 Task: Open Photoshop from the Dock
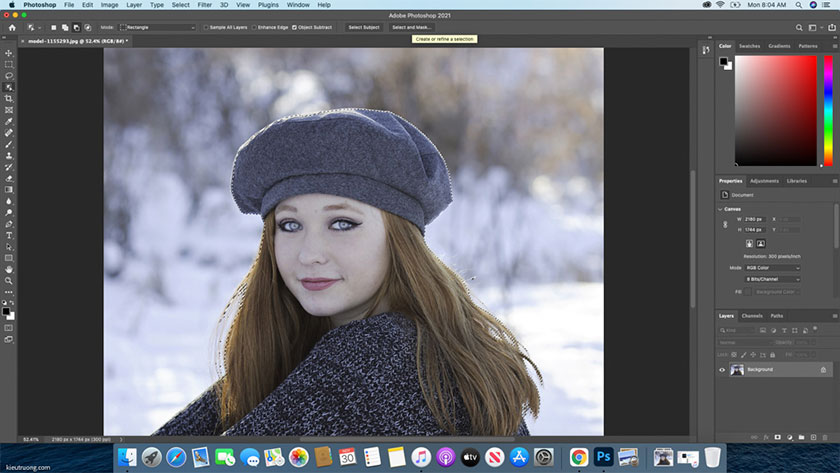603,457
